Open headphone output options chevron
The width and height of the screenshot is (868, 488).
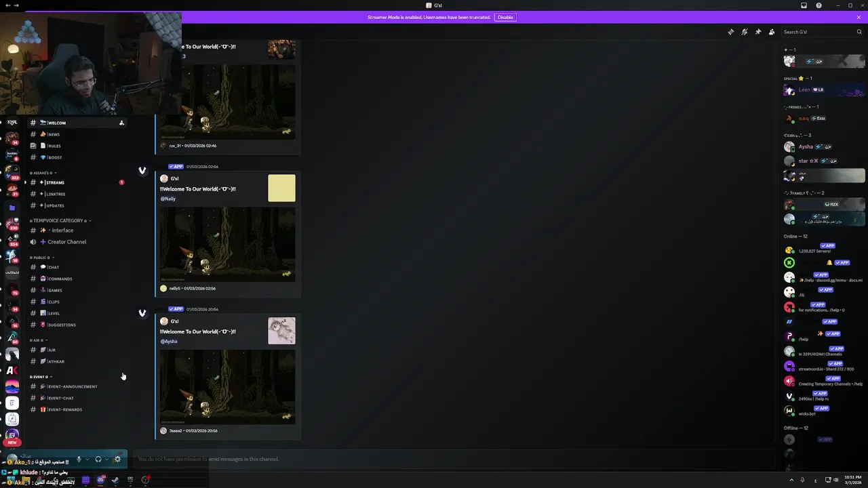coord(106,459)
